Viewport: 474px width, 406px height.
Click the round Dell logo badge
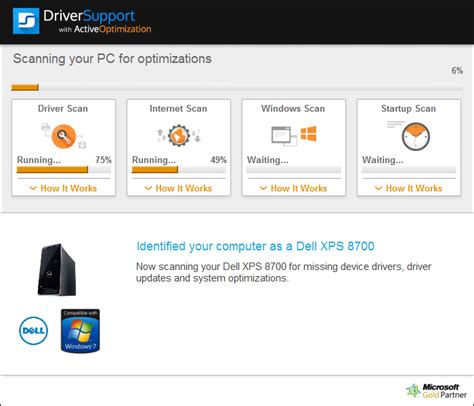pos(33,331)
